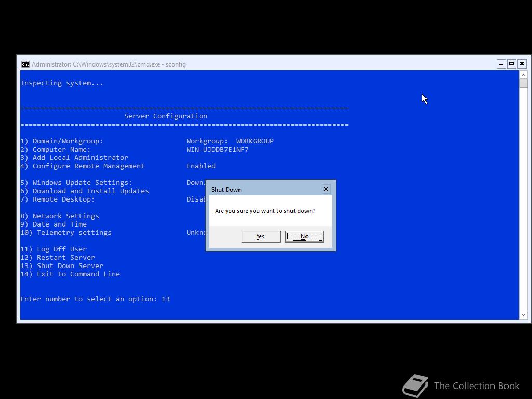
Task: Click the 'Enabled' status text
Action: [x=201, y=166]
